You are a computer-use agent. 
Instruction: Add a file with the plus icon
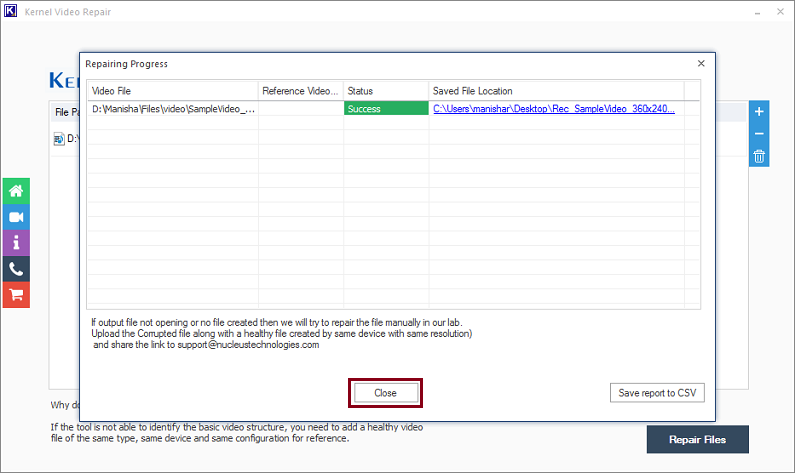[x=759, y=111]
